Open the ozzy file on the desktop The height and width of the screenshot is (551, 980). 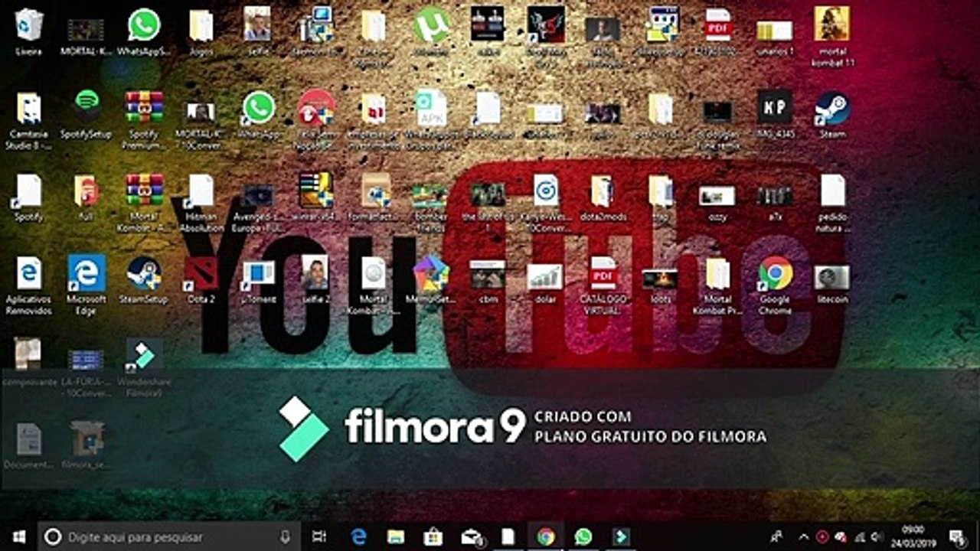717,201
